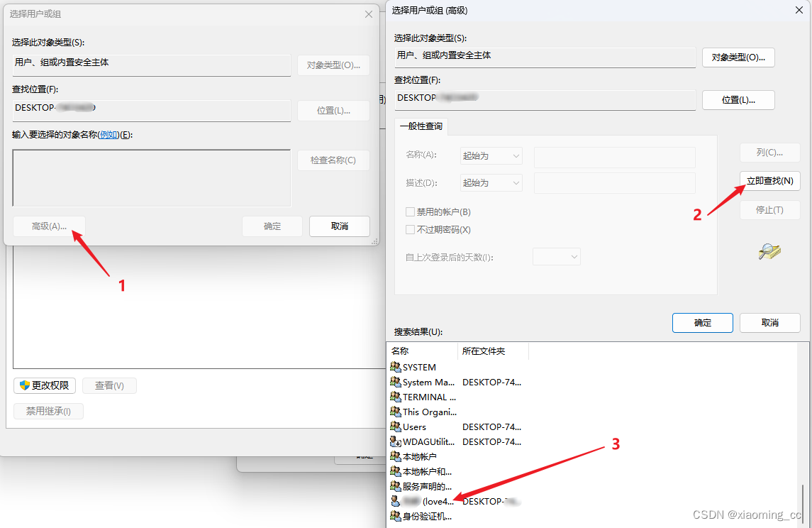Click 对象类型(O)... in the advanced dialog
812x528 pixels.
pyautogui.click(x=738, y=57)
